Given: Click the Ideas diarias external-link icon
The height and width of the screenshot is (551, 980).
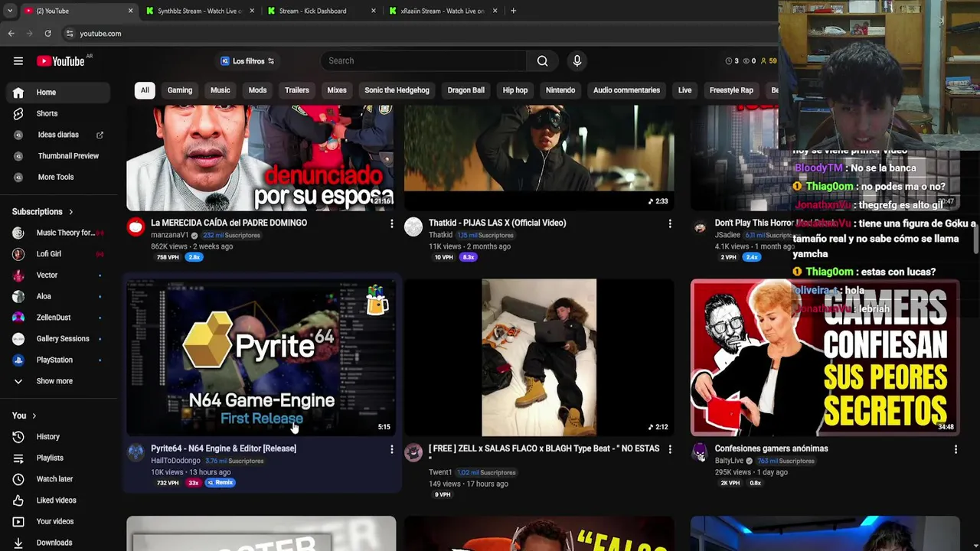Looking at the screenshot, I should coord(100,135).
